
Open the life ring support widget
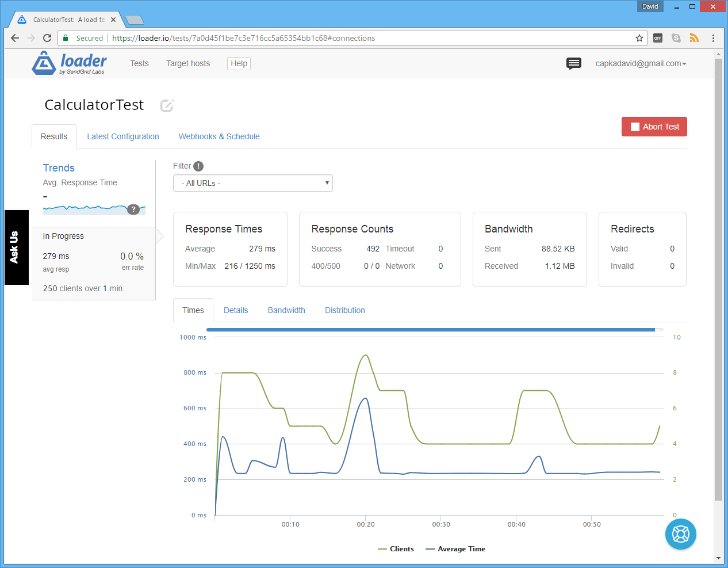pos(680,534)
